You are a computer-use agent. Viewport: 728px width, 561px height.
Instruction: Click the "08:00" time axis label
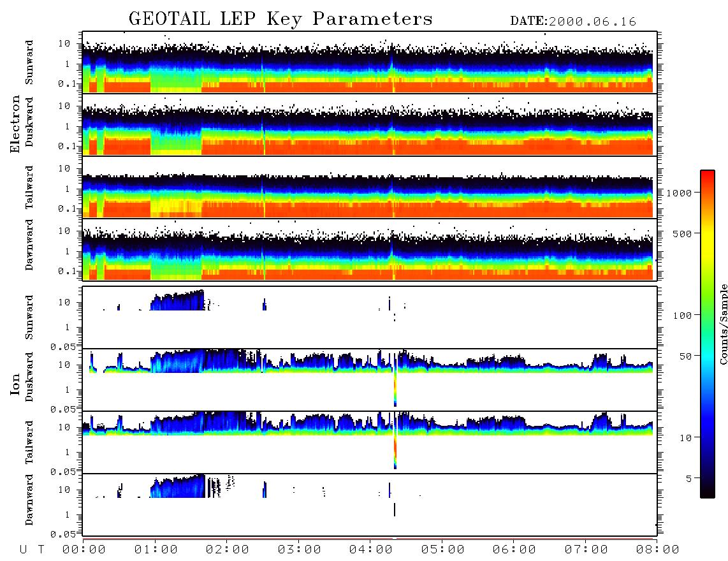tap(658, 550)
